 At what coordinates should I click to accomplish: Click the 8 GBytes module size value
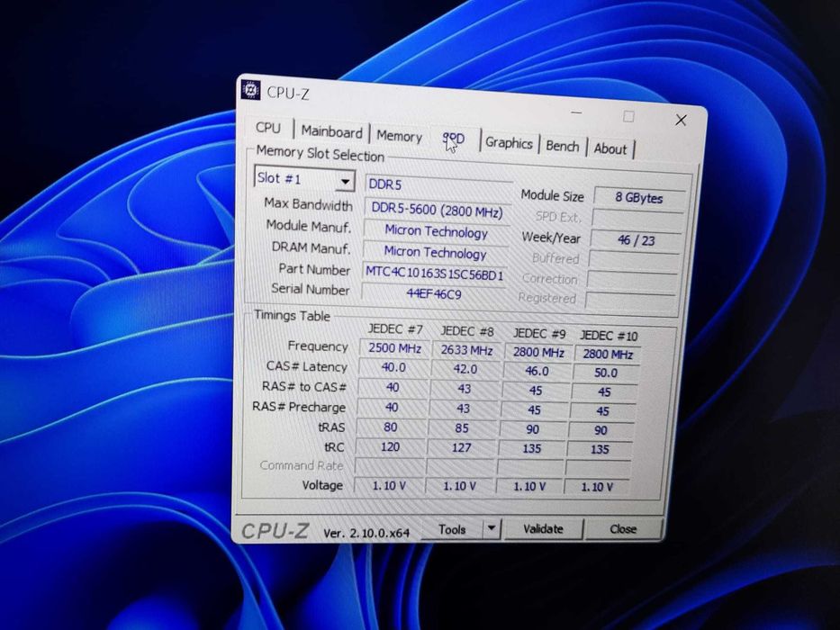[x=639, y=198]
